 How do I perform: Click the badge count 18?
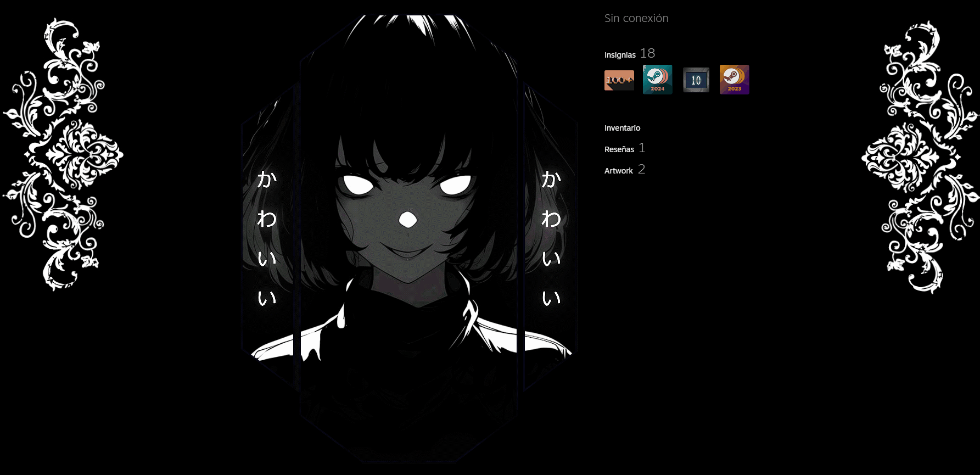click(648, 53)
